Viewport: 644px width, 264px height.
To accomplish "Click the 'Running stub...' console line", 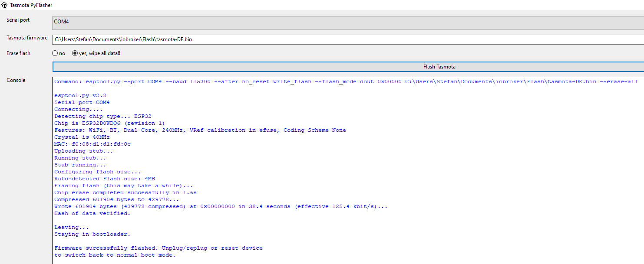I will click(x=80, y=158).
